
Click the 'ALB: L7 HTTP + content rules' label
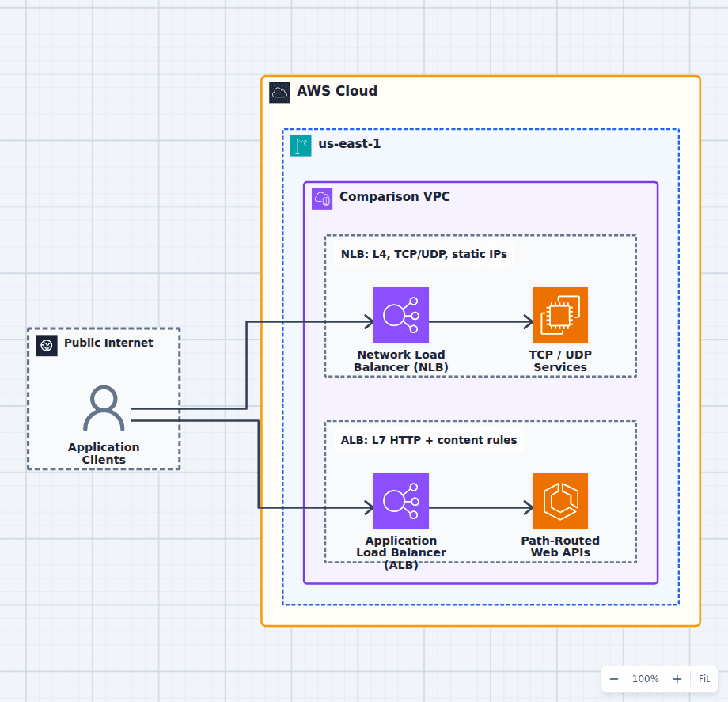[x=429, y=440]
